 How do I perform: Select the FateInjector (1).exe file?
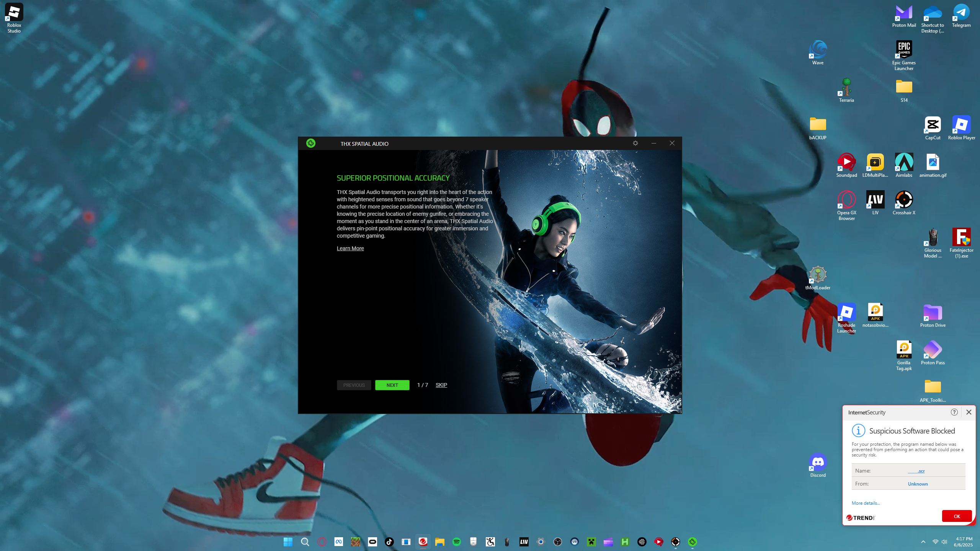pyautogui.click(x=961, y=243)
